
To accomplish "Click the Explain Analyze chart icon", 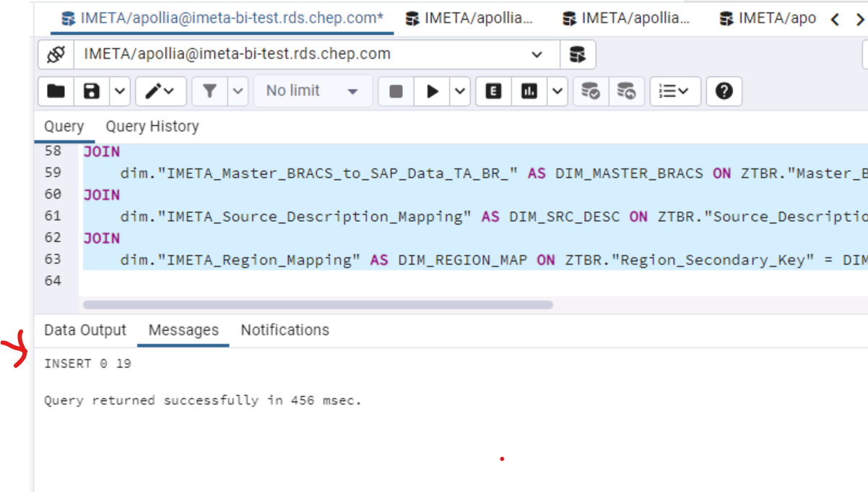I will [x=530, y=91].
